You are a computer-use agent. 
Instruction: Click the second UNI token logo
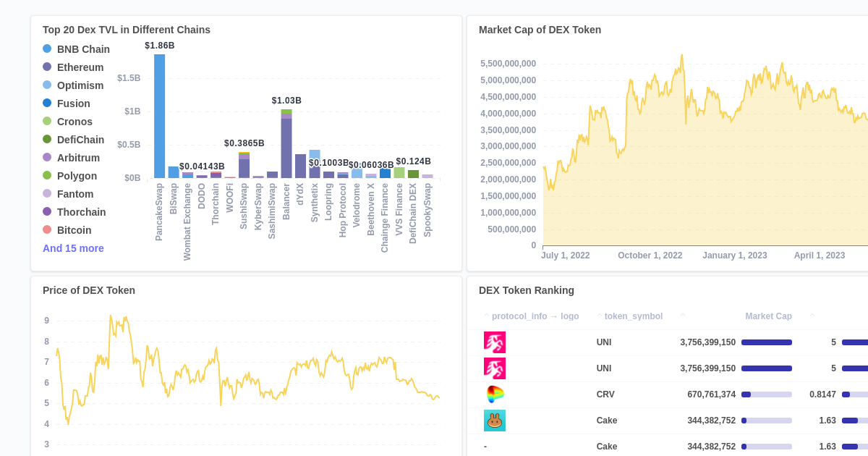[495, 368]
